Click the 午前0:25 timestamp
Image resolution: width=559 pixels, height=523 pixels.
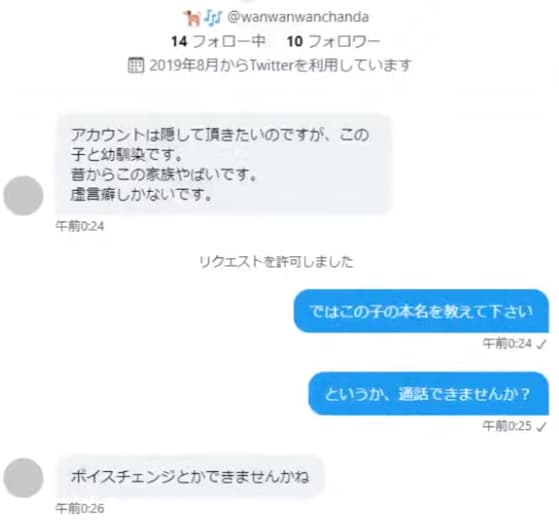tap(507, 426)
